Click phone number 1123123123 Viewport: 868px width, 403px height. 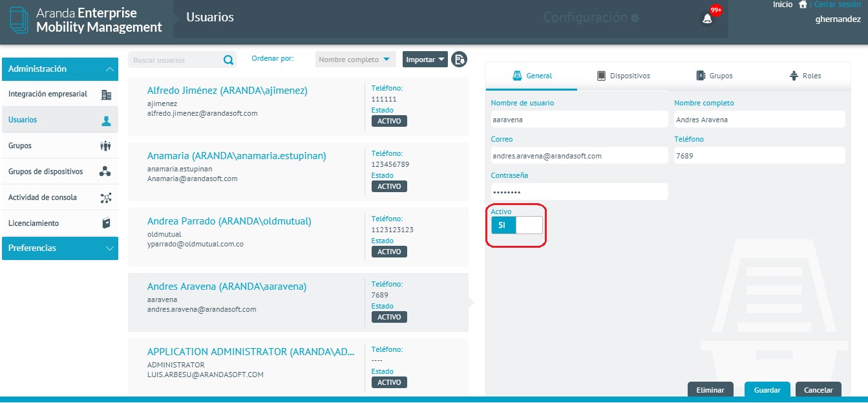pos(392,230)
